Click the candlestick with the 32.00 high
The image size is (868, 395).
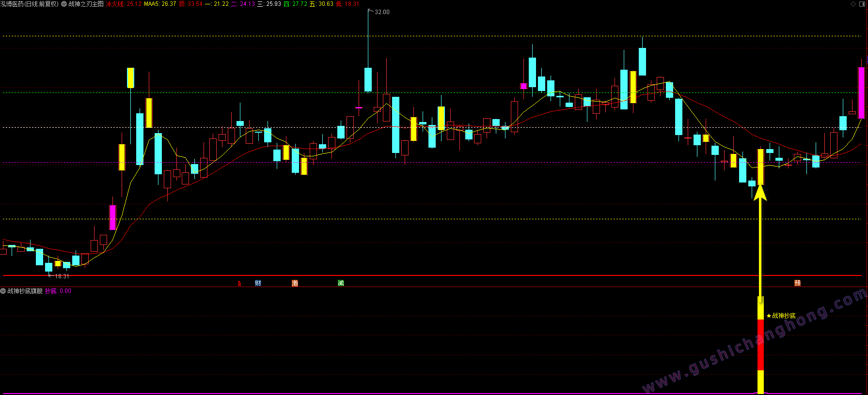pos(368,79)
